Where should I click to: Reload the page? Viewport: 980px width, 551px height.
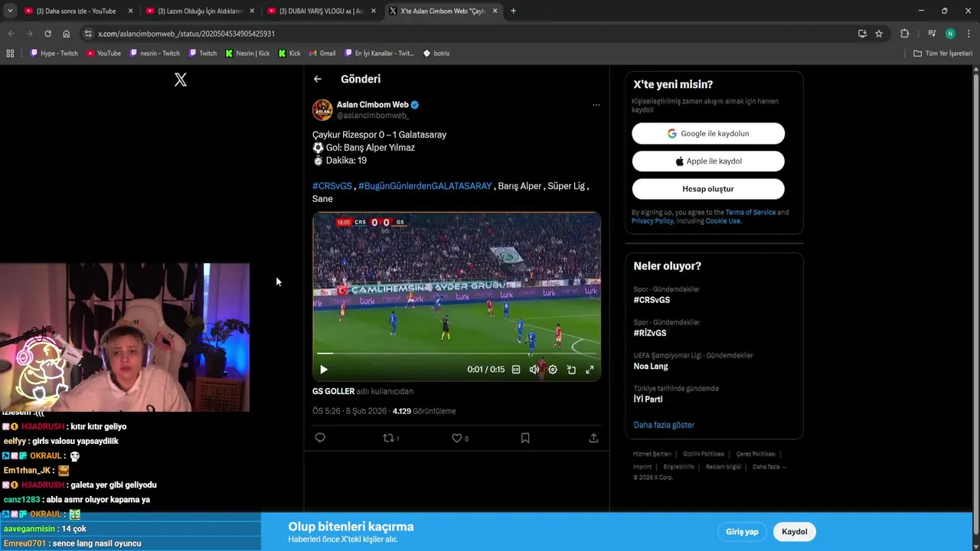(47, 34)
